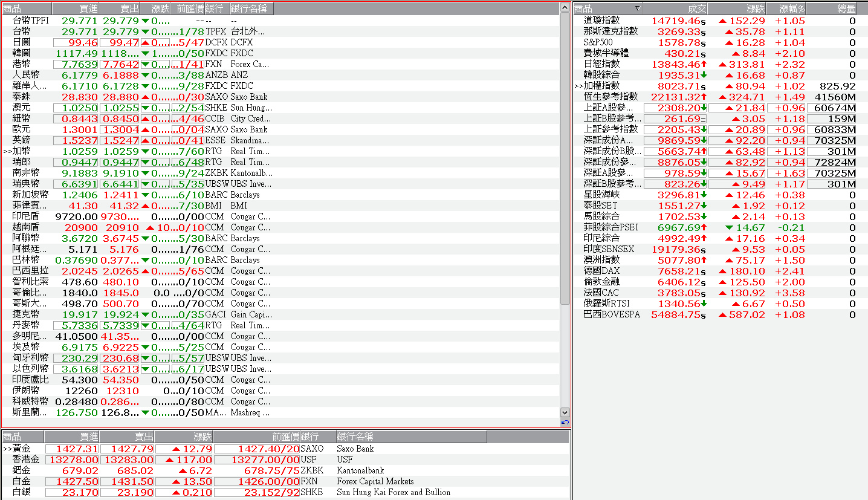868x500 pixels.
Task: Click the 41560M volume for 恆生參考指數
Action: (835, 97)
